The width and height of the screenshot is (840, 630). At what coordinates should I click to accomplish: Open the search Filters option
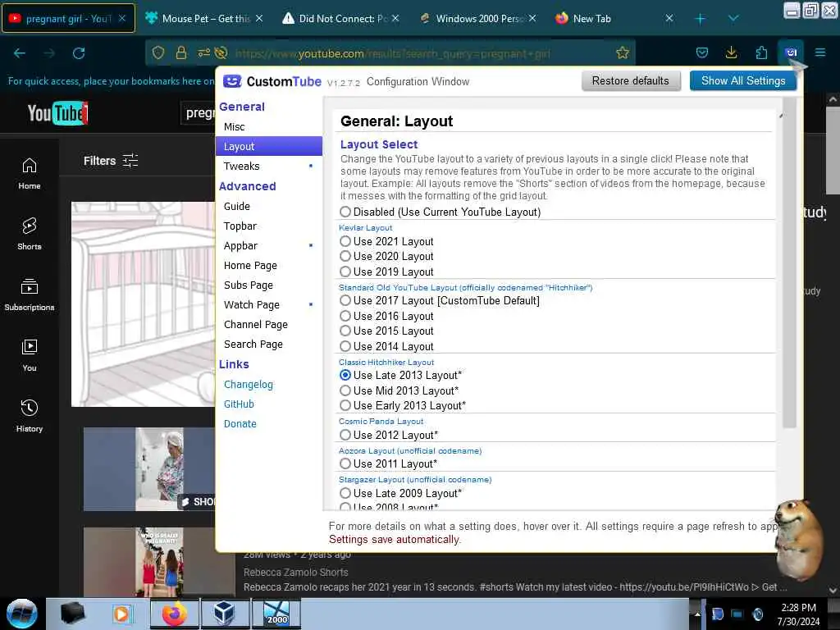[x=111, y=161]
